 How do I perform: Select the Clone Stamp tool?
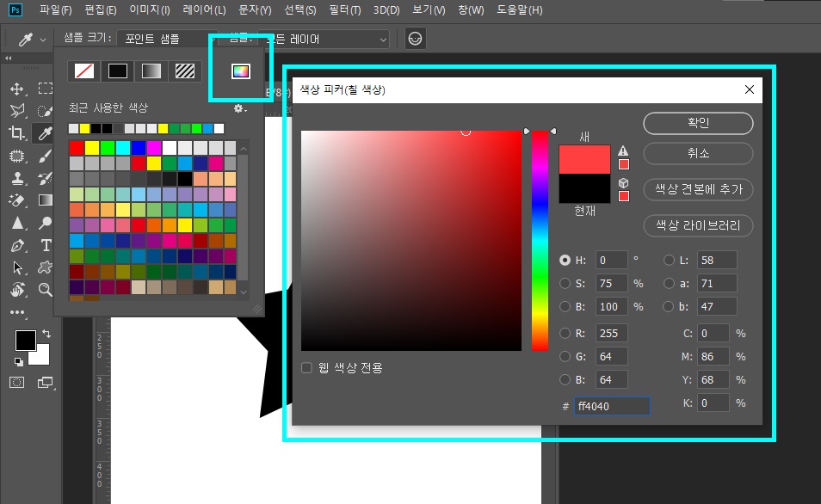pyautogui.click(x=16, y=178)
